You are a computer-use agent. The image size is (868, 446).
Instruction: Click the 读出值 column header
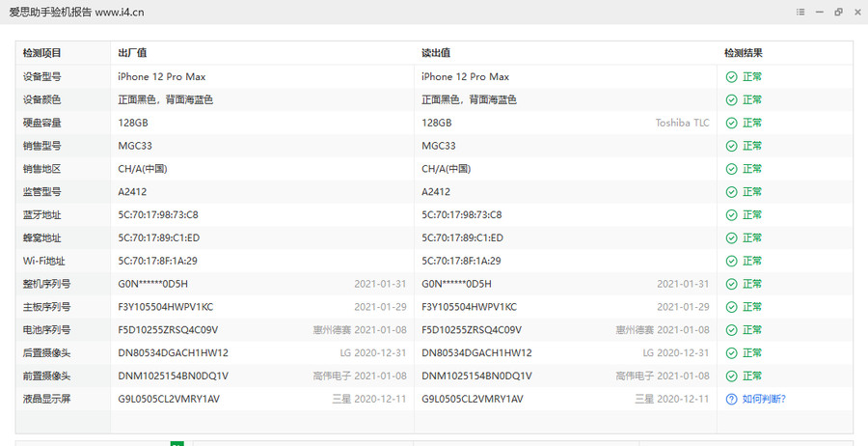[436, 53]
